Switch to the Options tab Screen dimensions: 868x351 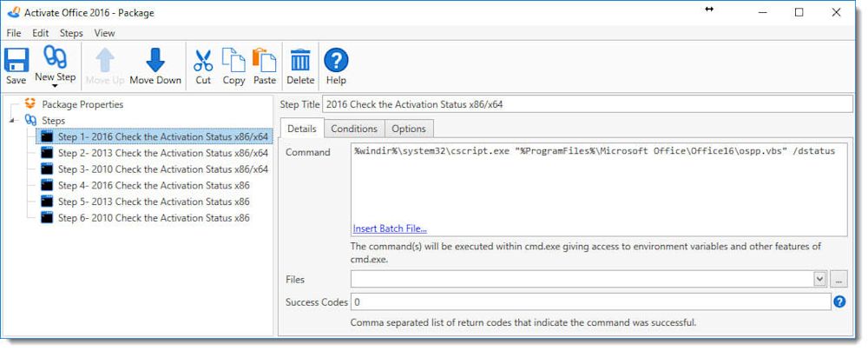[x=409, y=129]
